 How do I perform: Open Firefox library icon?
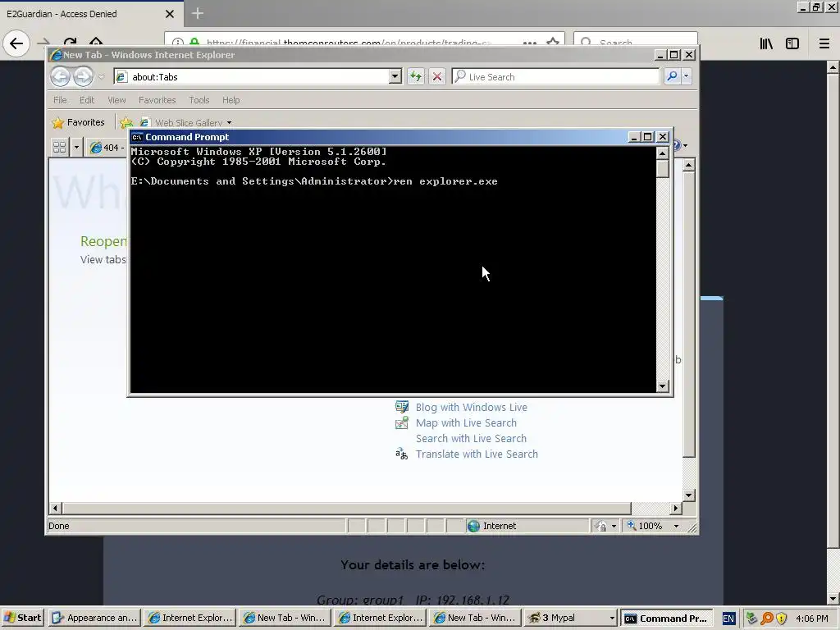coord(766,43)
